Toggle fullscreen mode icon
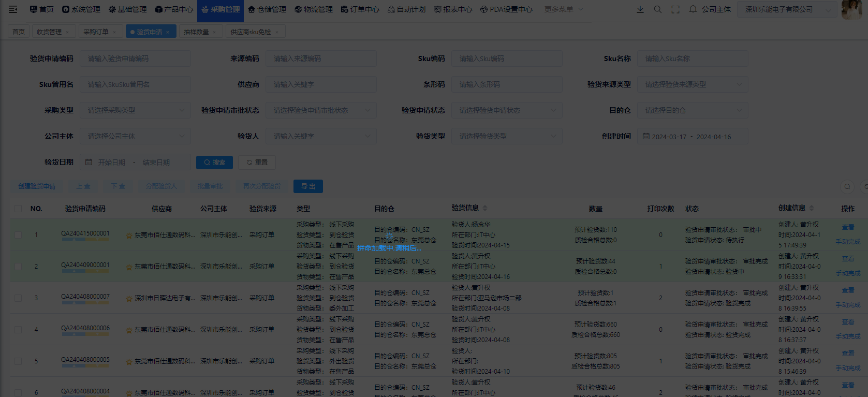The height and width of the screenshot is (397, 868). tap(675, 9)
